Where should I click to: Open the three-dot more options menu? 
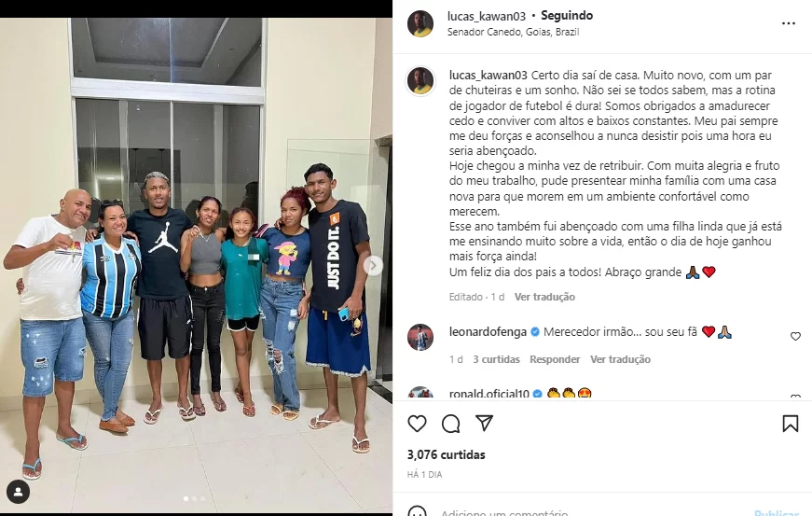click(x=788, y=23)
